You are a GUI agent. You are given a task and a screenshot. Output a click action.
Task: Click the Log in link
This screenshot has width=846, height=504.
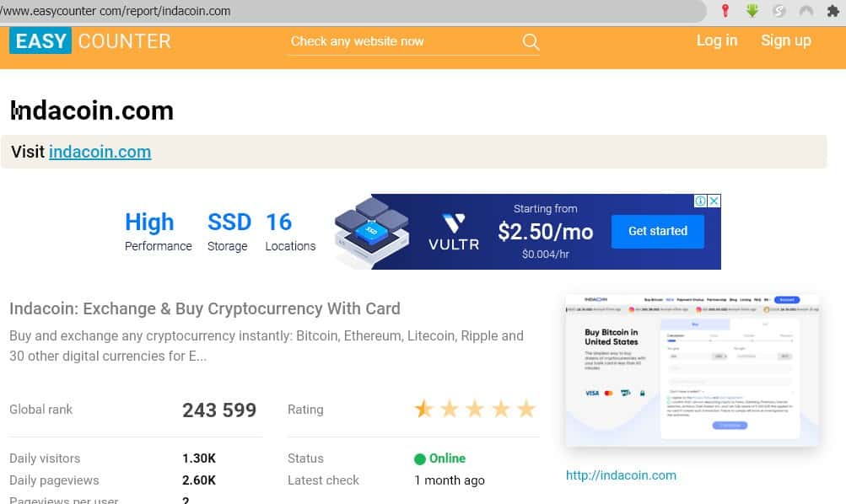[x=716, y=40]
